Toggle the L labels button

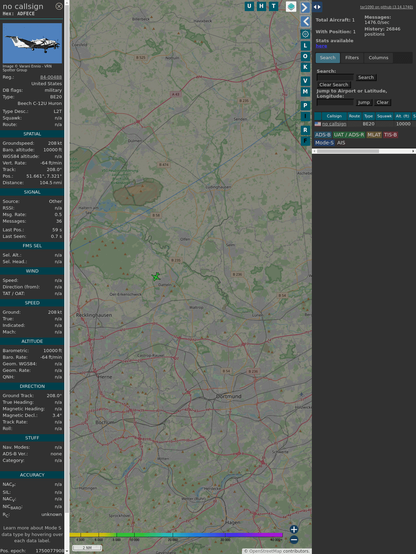(305, 46)
